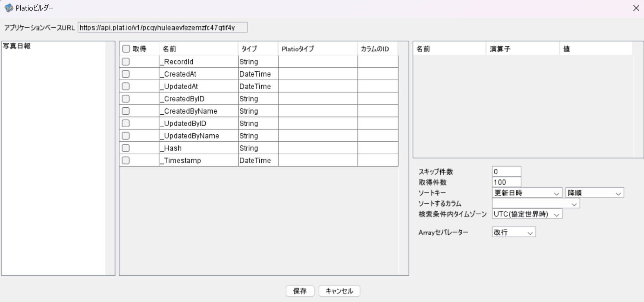The image size is (644, 302).
Task: Click the _RecordId name cell
Action: pos(199,61)
